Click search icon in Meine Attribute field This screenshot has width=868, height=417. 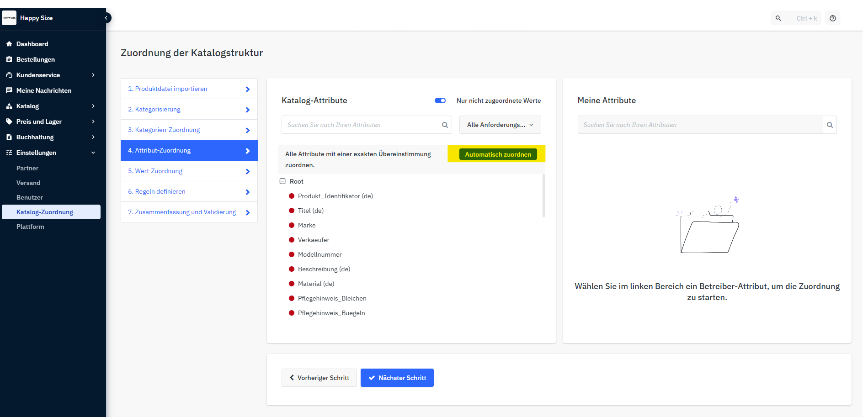(x=829, y=125)
